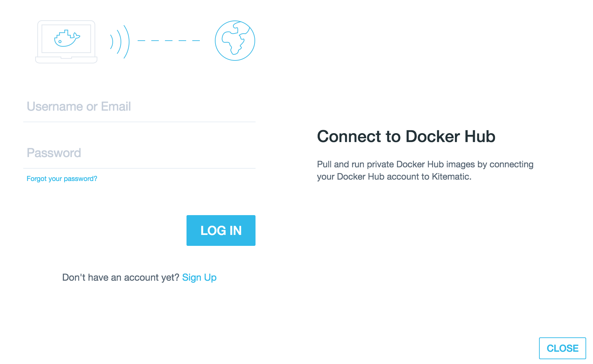The image size is (593, 364).
Task: Click the Connect to Docker Hub heading
Action: (406, 136)
